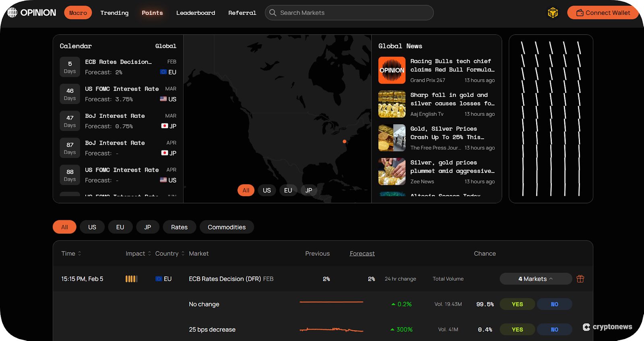
Task: Open the Opinion logo news thumbnail
Action: pos(392,70)
